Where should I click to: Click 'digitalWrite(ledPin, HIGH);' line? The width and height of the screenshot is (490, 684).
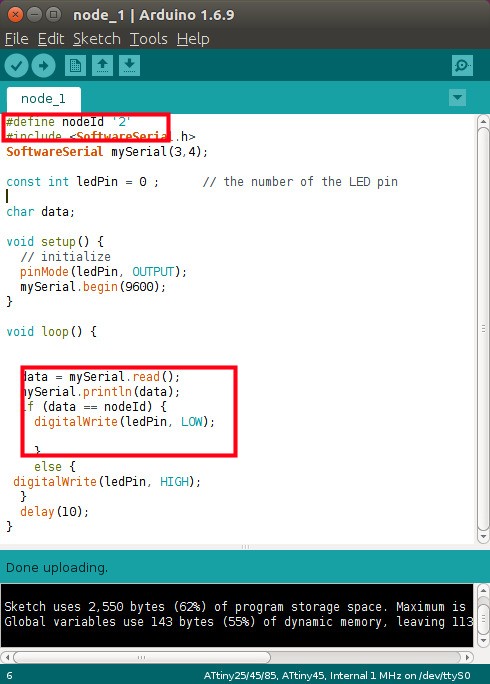(107, 482)
